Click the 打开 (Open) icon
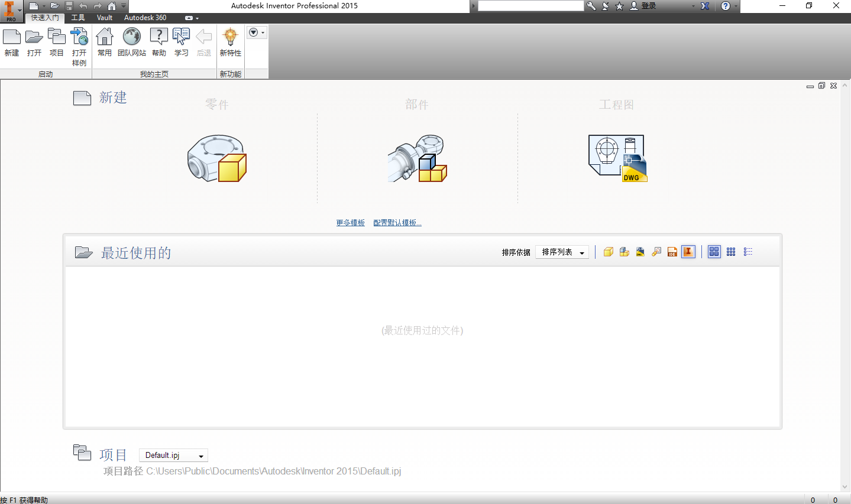This screenshot has width=851, height=504. pyautogui.click(x=34, y=40)
